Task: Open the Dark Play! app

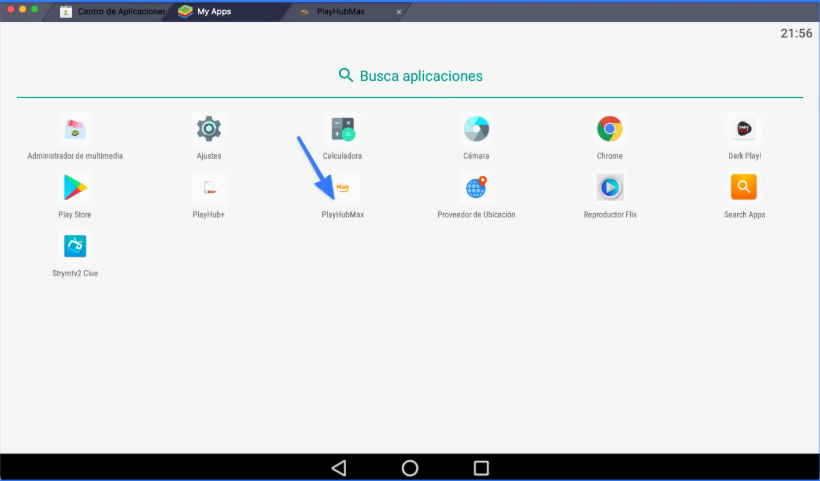Action: (x=744, y=129)
